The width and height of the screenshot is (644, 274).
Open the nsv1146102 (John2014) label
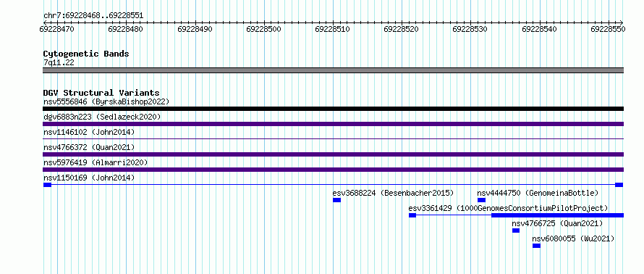(x=89, y=132)
